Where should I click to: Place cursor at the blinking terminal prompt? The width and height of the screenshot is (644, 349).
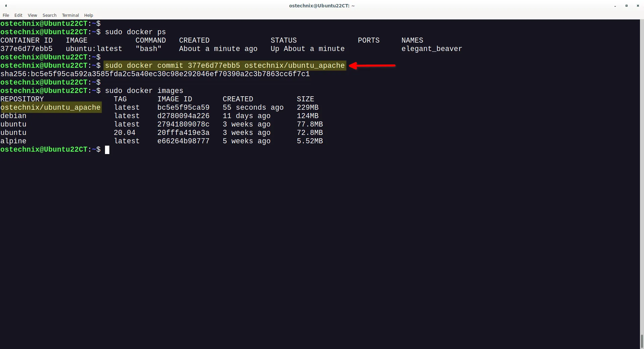[107, 150]
